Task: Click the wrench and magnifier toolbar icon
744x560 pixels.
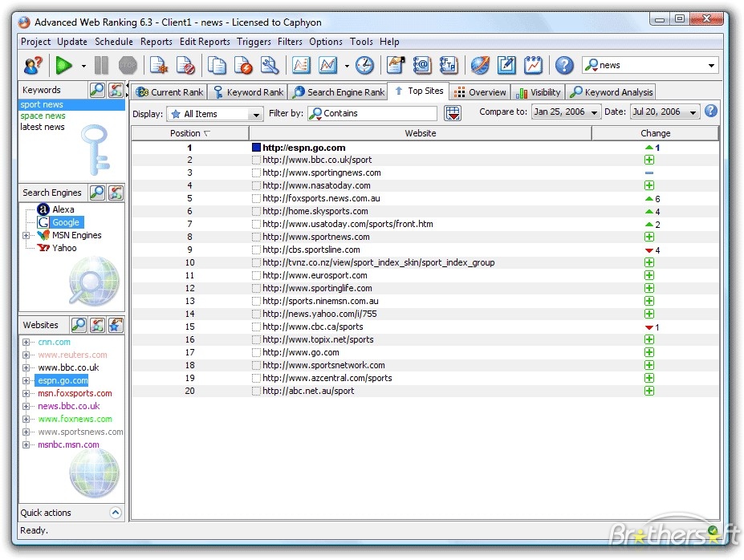Action: [270, 66]
